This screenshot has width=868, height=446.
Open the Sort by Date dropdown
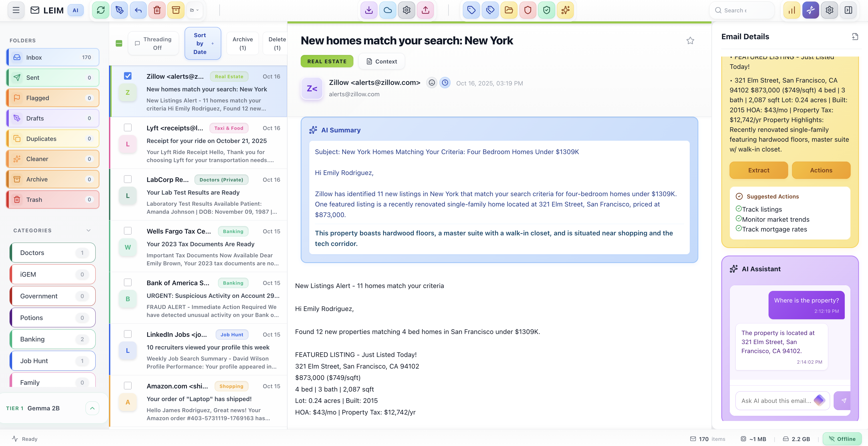coord(203,43)
